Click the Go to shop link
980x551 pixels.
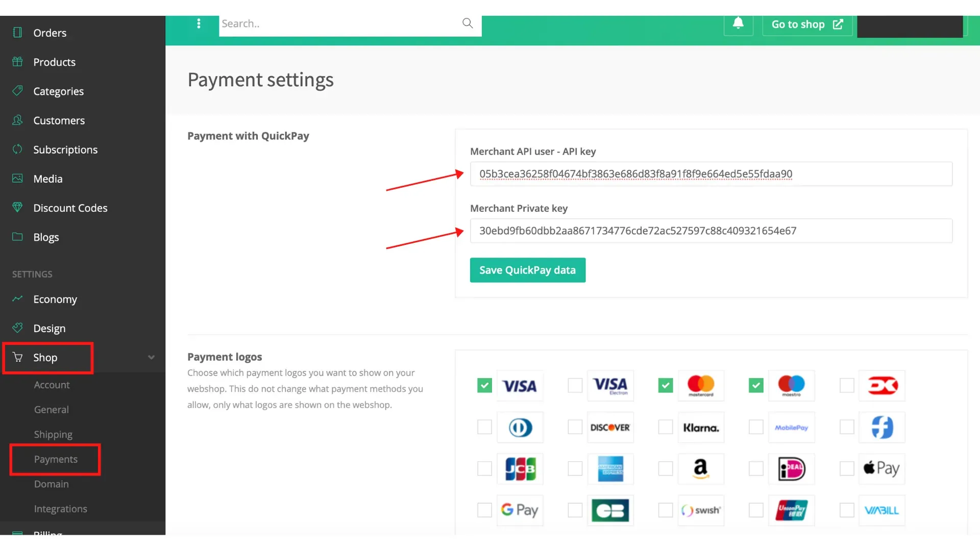click(x=807, y=24)
